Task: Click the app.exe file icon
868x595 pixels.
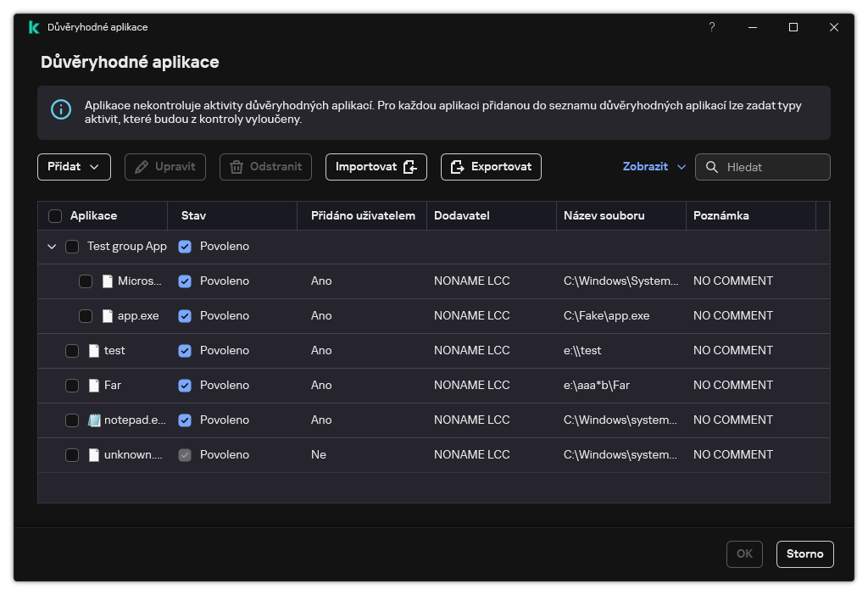Action: (108, 316)
